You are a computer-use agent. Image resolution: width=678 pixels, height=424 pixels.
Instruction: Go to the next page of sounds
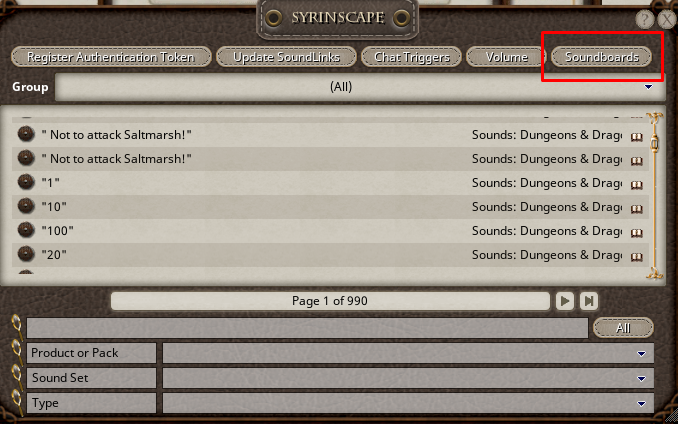[x=565, y=301]
